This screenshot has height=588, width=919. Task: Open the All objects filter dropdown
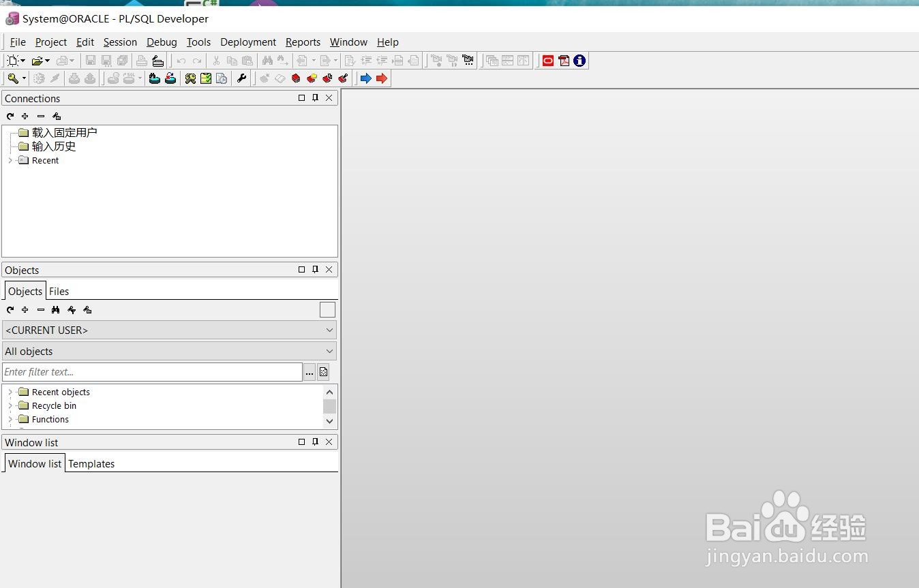click(x=169, y=352)
